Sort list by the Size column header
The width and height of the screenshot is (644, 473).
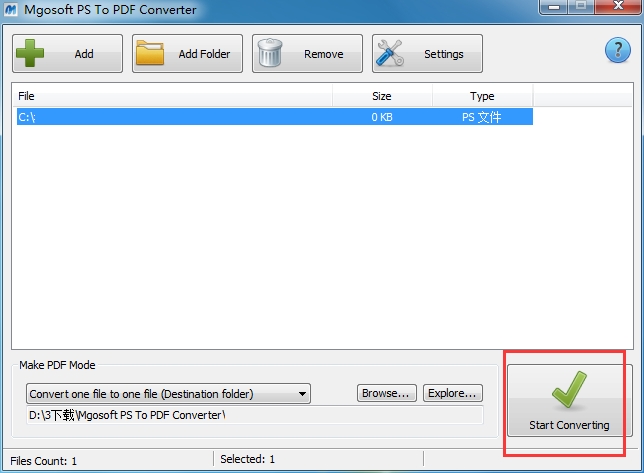tap(382, 96)
